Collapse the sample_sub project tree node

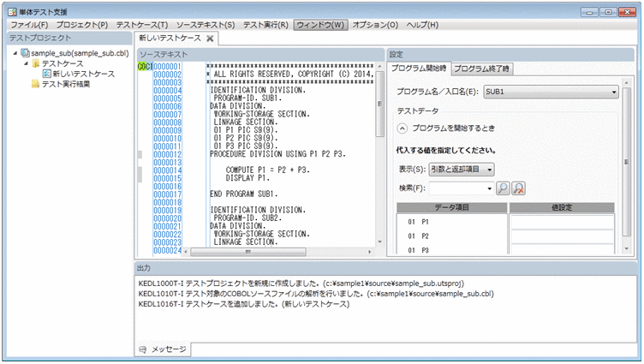[x=15, y=53]
